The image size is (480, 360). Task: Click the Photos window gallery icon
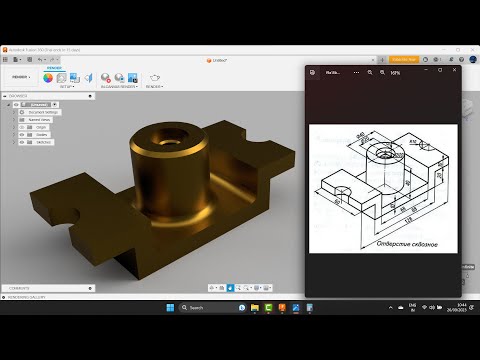point(312,72)
